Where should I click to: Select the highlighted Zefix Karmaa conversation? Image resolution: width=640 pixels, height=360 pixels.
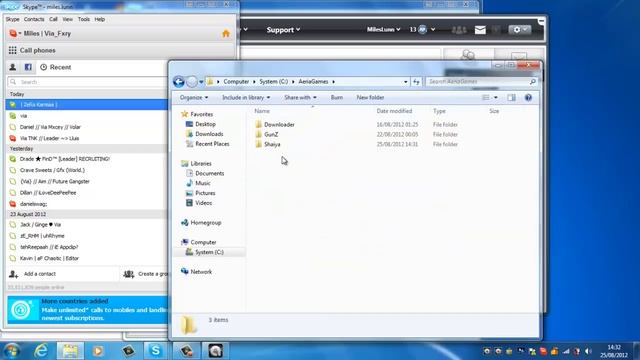pos(87,105)
